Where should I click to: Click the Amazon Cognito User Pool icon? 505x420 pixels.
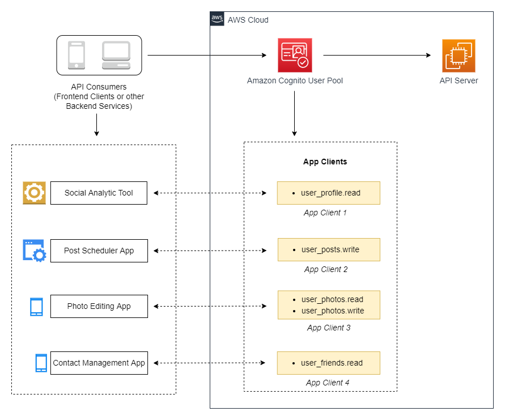click(x=294, y=54)
